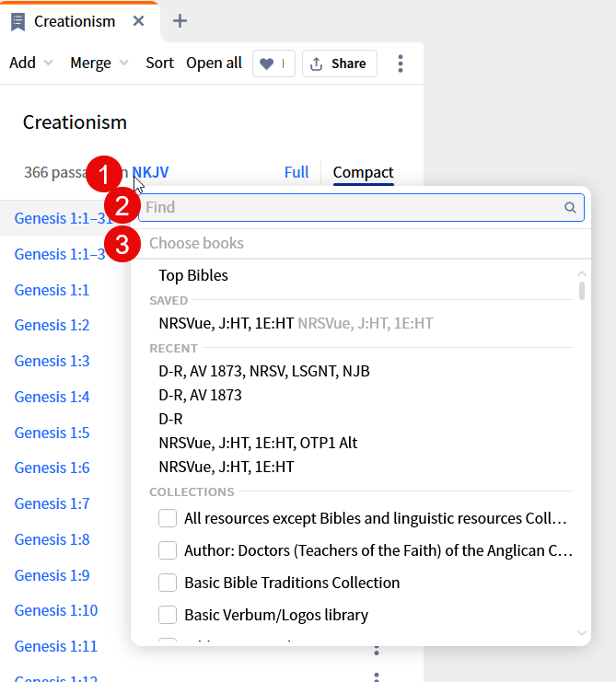Open the Genesis 1:10 passage link

point(55,610)
